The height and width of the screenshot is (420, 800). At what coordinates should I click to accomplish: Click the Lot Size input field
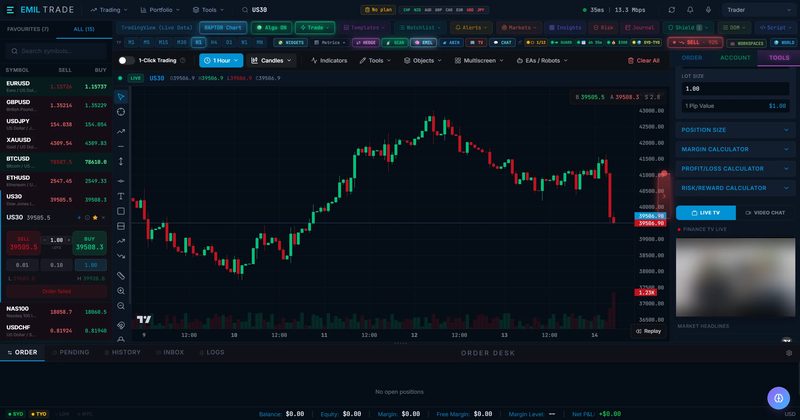[x=735, y=89]
